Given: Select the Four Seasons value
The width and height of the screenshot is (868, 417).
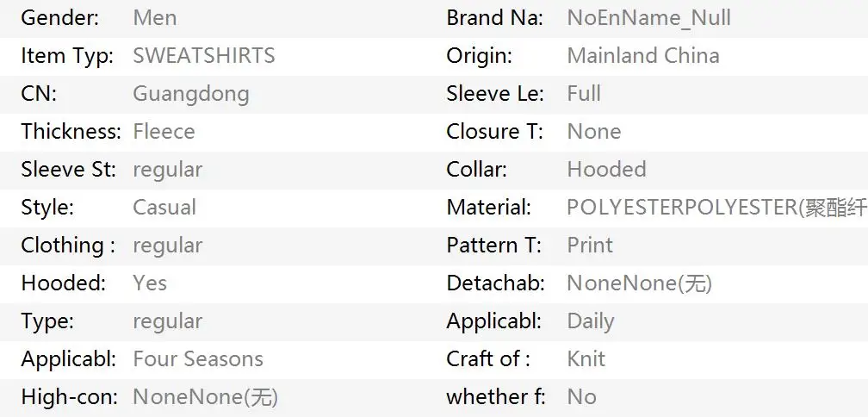Looking at the screenshot, I should coord(198,359).
